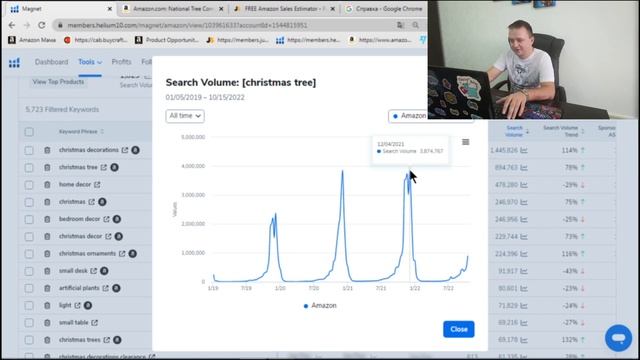640x360 pixels.
Task: Delete the christmas tree keyword
Action: point(47,167)
